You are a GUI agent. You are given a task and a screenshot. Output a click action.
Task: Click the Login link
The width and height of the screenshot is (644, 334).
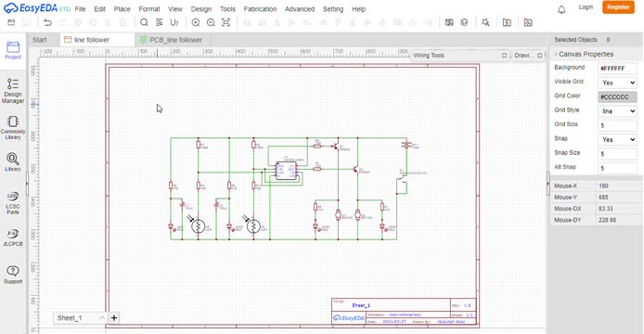(586, 7)
